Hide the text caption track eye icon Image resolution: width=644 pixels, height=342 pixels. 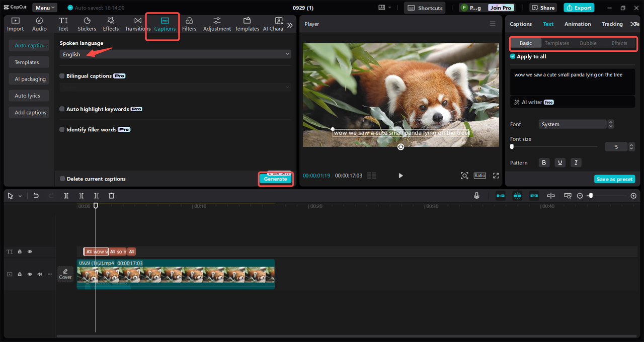click(x=30, y=251)
